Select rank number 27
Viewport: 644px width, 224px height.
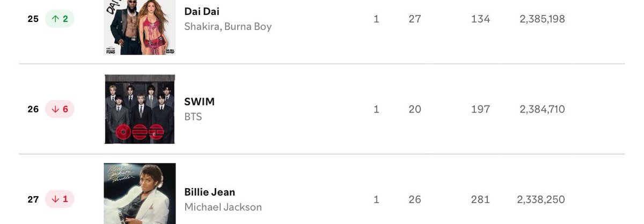point(33,199)
